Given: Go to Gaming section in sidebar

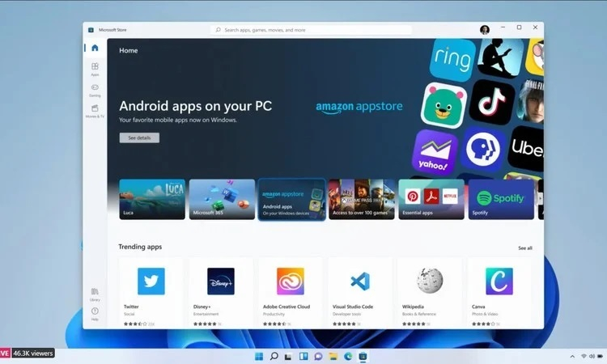Looking at the screenshot, I should coord(95,90).
